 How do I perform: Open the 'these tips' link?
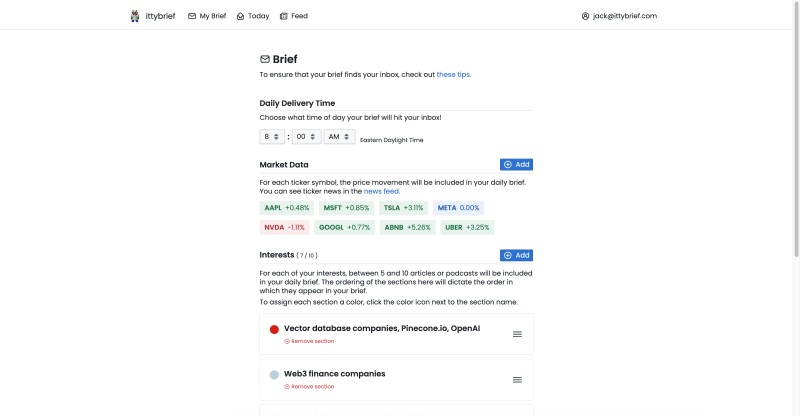pos(453,75)
